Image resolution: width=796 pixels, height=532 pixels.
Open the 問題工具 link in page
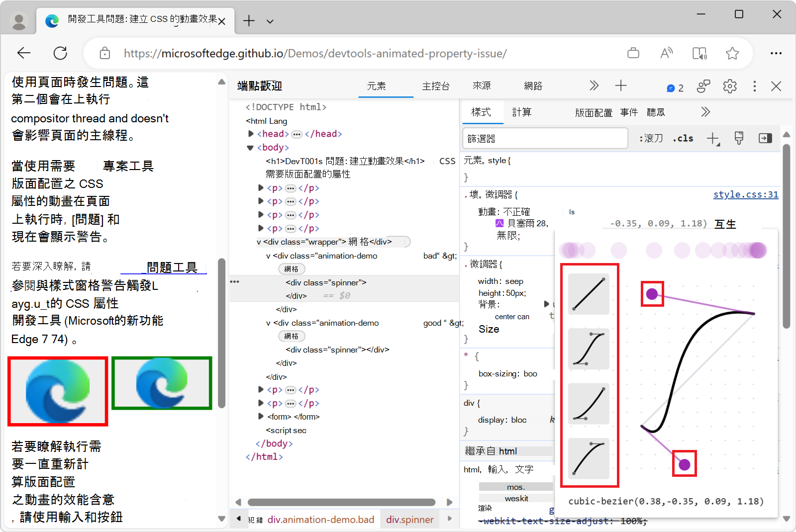click(172, 267)
